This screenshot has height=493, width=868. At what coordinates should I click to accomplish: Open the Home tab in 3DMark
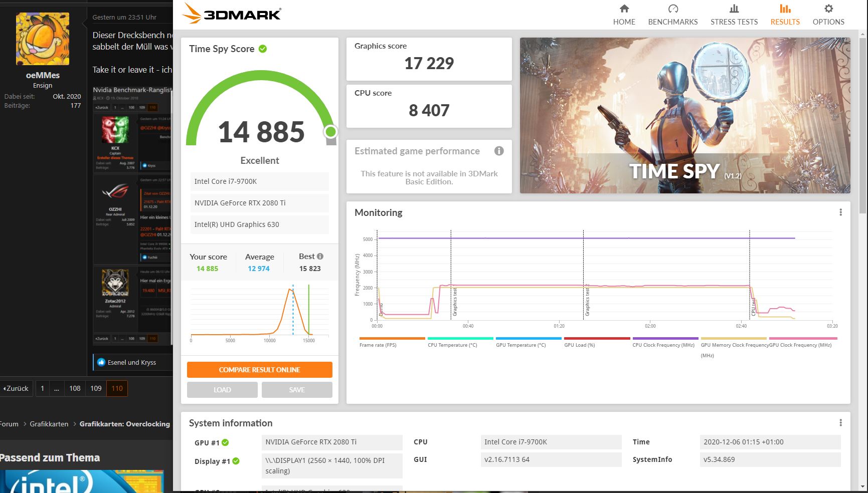point(624,15)
